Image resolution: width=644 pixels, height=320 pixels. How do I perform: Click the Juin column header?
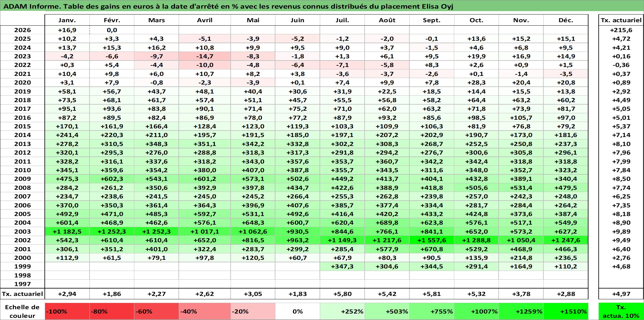[298, 20]
